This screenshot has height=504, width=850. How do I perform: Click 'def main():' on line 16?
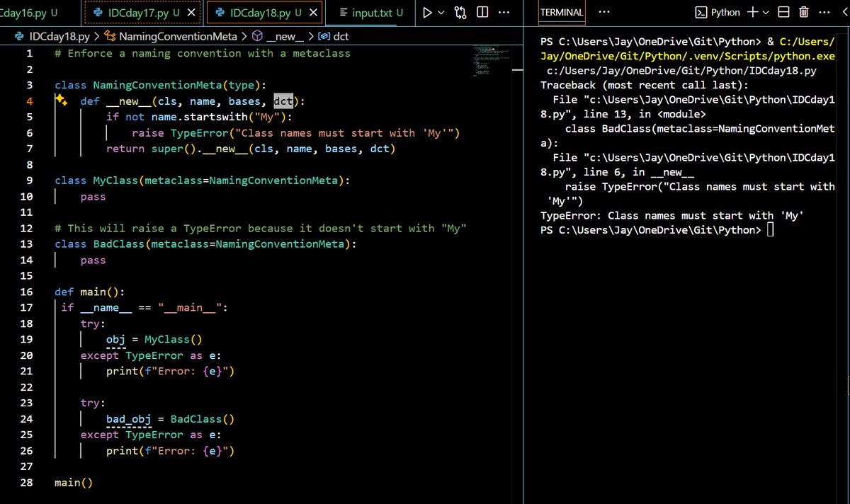(89, 292)
